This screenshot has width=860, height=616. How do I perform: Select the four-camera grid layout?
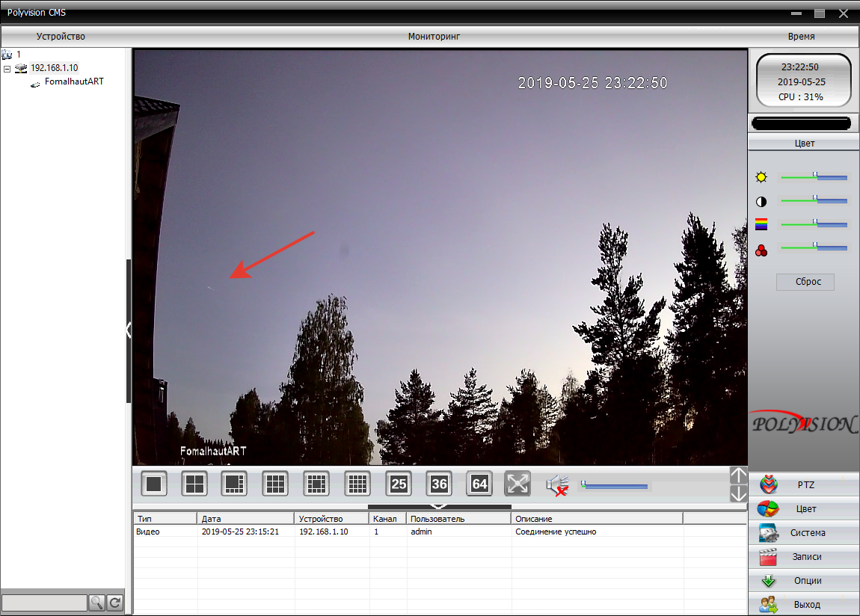coord(194,484)
